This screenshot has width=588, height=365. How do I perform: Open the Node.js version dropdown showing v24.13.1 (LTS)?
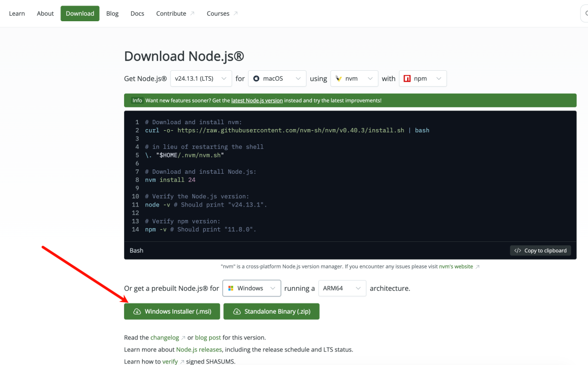coord(201,78)
